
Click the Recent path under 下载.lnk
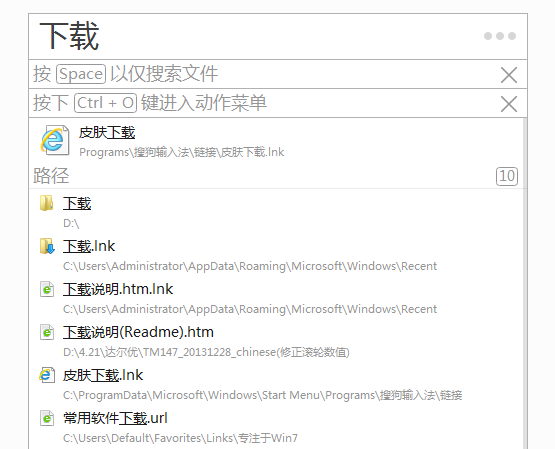[250, 266]
